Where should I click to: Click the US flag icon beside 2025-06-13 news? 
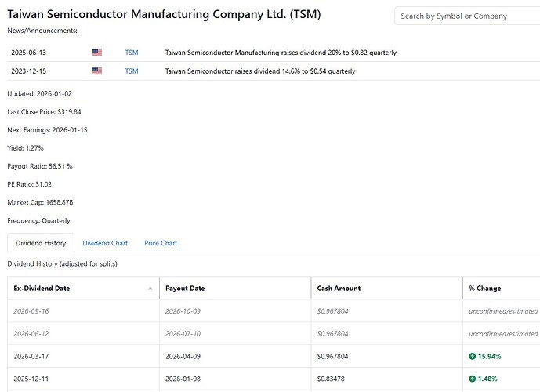pyautogui.click(x=97, y=53)
